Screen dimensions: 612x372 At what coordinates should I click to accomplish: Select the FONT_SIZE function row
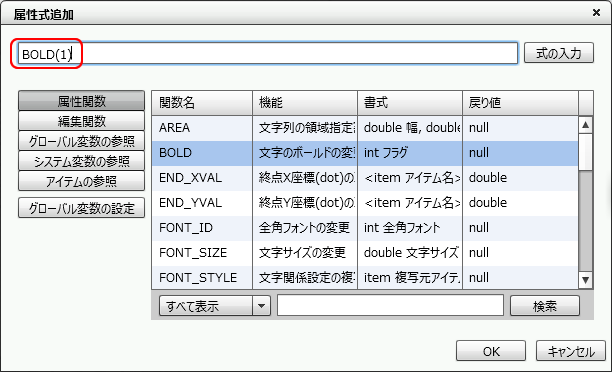pos(365,253)
